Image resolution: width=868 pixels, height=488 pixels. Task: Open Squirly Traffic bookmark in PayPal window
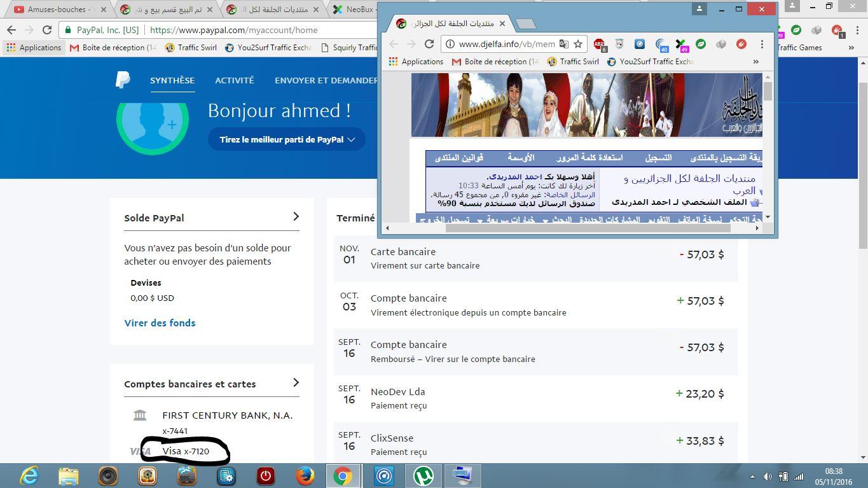[x=349, y=47]
